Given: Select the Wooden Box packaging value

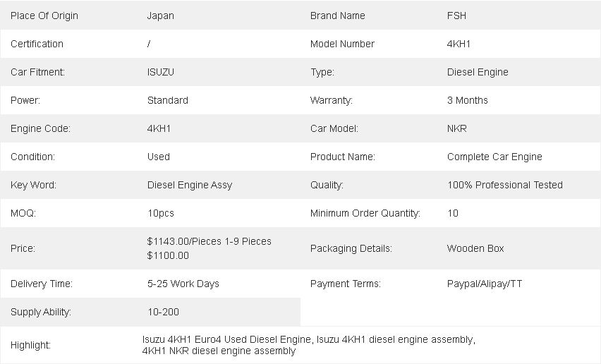Looking at the screenshot, I should [x=475, y=249].
